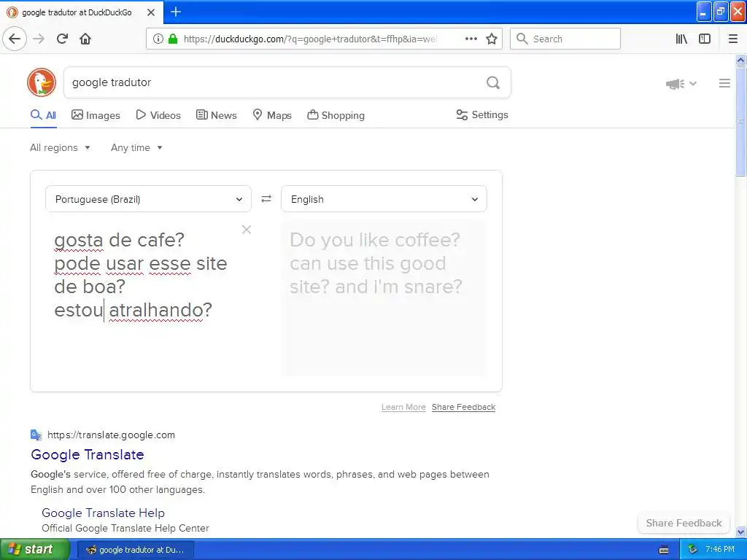Swap source and target languages
The image size is (747, 560).
[266, 198]
